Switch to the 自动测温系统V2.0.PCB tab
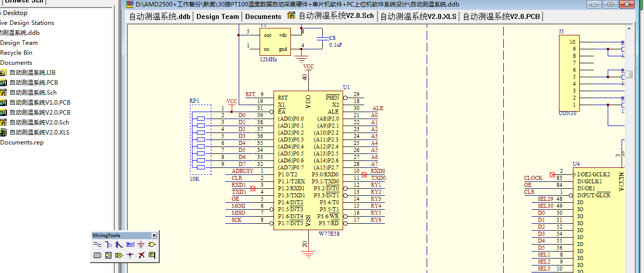 click(502, 16)
